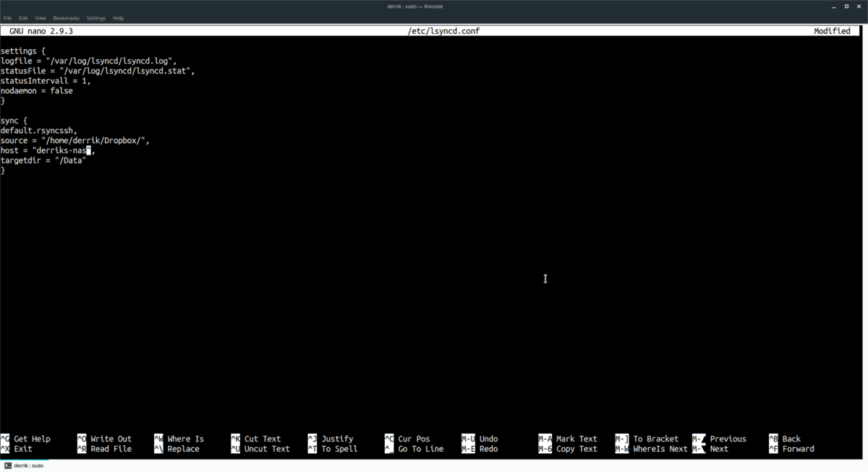Click the ^\ Replace shortcut

(176, 449)
